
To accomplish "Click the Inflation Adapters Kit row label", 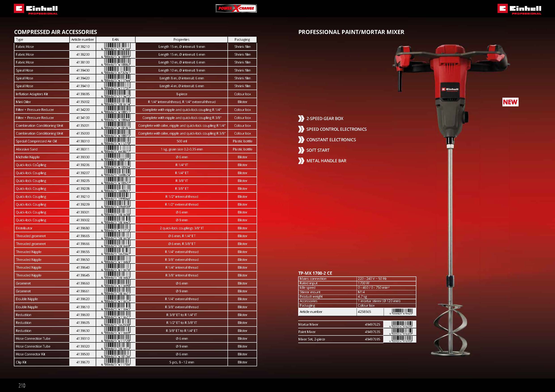I will [x=32, y=94].
